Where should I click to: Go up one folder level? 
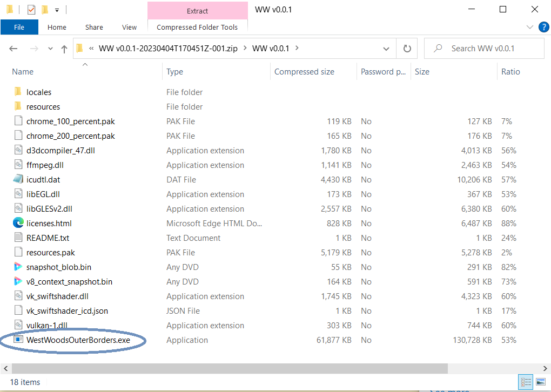[64, 49]
